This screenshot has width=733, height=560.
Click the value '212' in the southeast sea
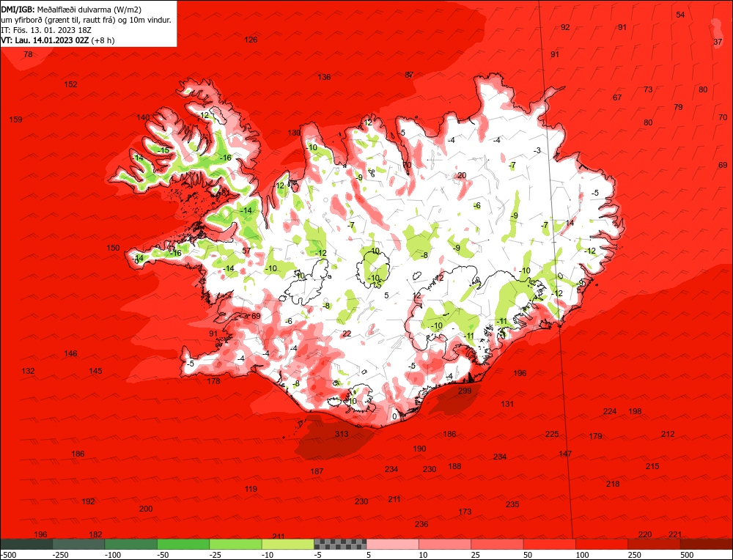668,434
